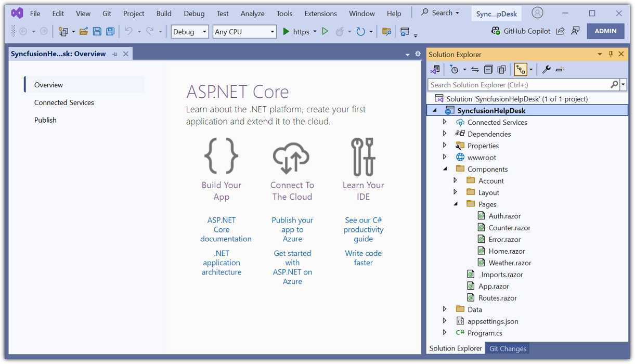Open ASP.NET Core documentation link

(226, 229)
